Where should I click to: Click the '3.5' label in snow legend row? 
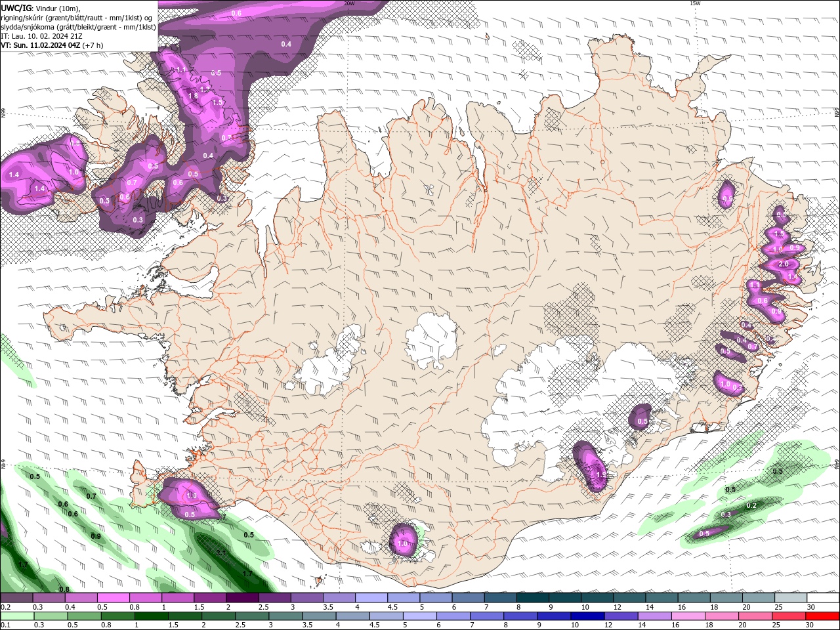pyautogui.click(x=328, y=607)
